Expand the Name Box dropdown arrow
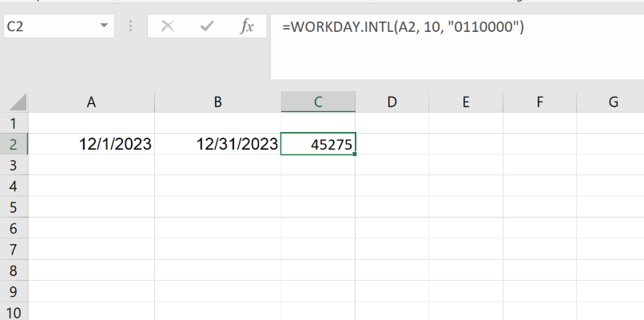Image resolution: width=644 pixels, height=320 pixels. point(103,26)
